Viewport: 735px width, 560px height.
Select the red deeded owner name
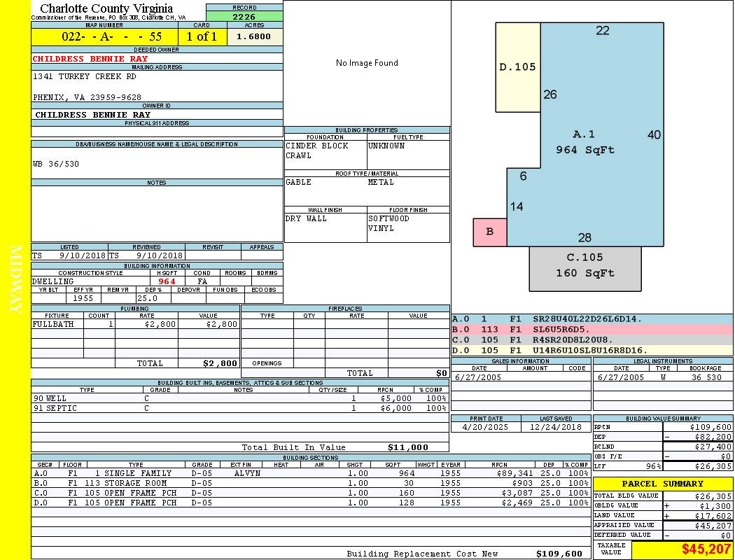tap(90, 59)
